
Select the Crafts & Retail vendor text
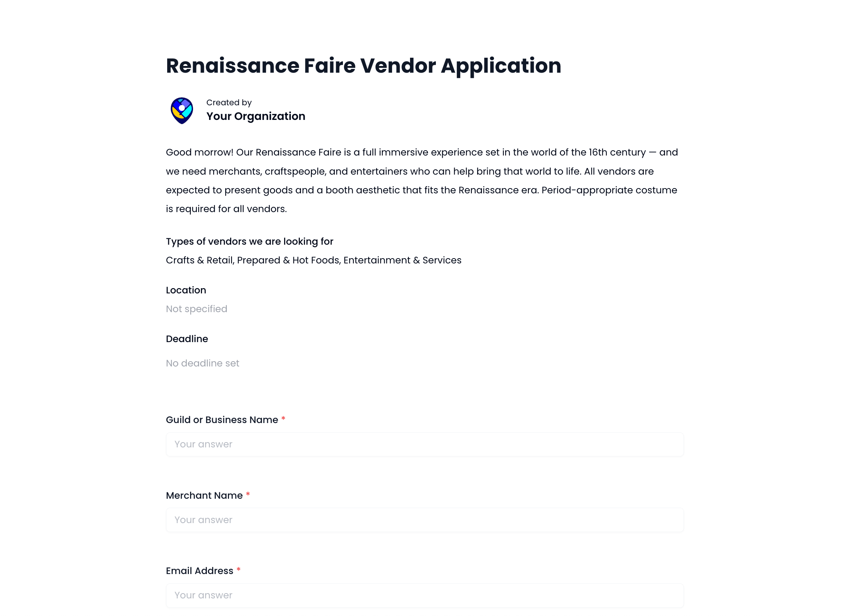click(199, 260)
